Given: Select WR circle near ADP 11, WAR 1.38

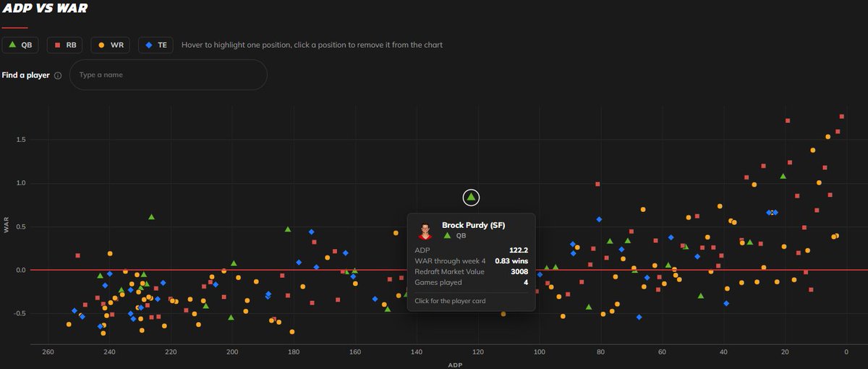Looking at the screenshot, I should click(813, 150).
